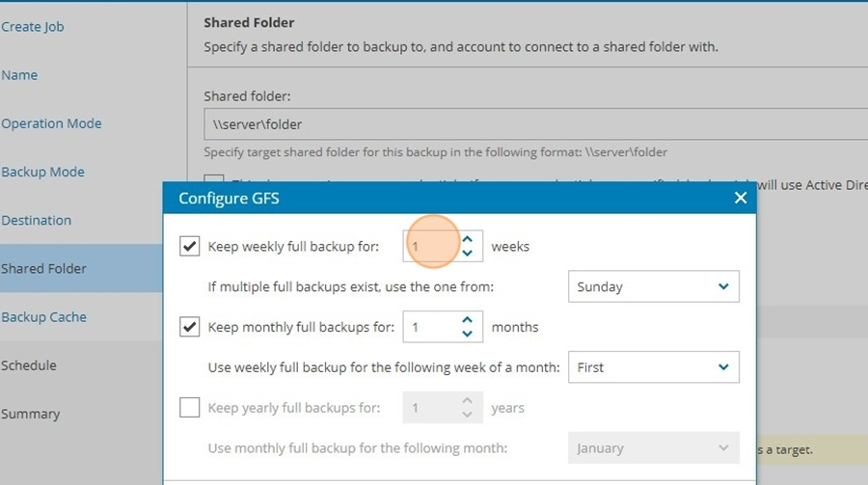The image size is (868, 485).
Task: Click the monthly backup months number field
Action: click(x=432, y=327)
